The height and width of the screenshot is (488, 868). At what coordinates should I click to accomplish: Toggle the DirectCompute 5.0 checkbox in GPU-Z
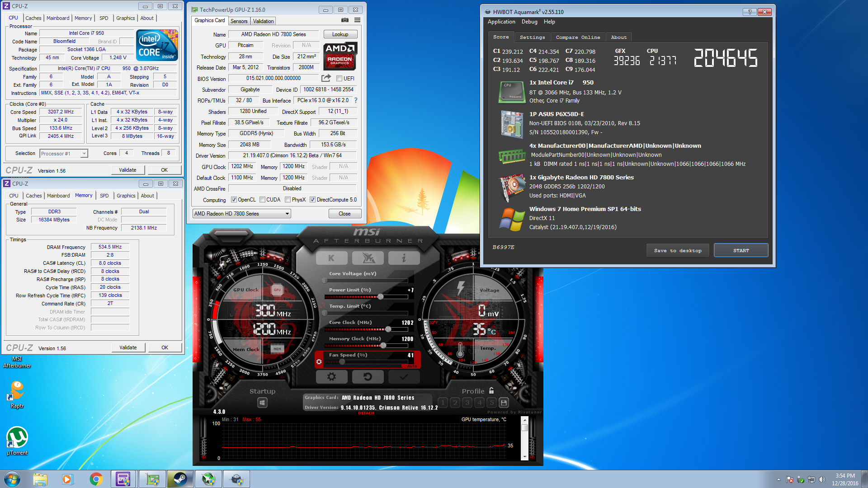click(x=312, y=200)
